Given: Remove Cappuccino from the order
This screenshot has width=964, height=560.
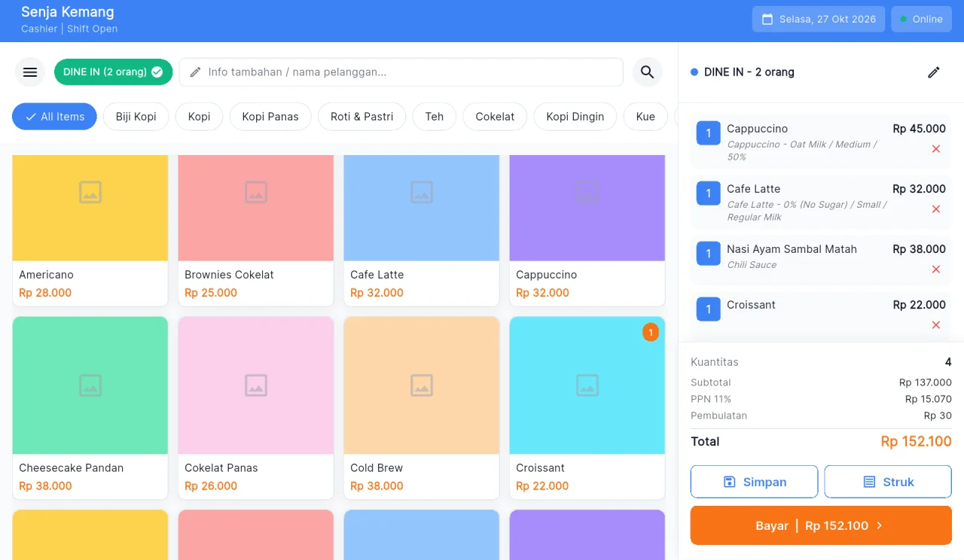Looking at the screenshot, I should click(x=936, y=149).
